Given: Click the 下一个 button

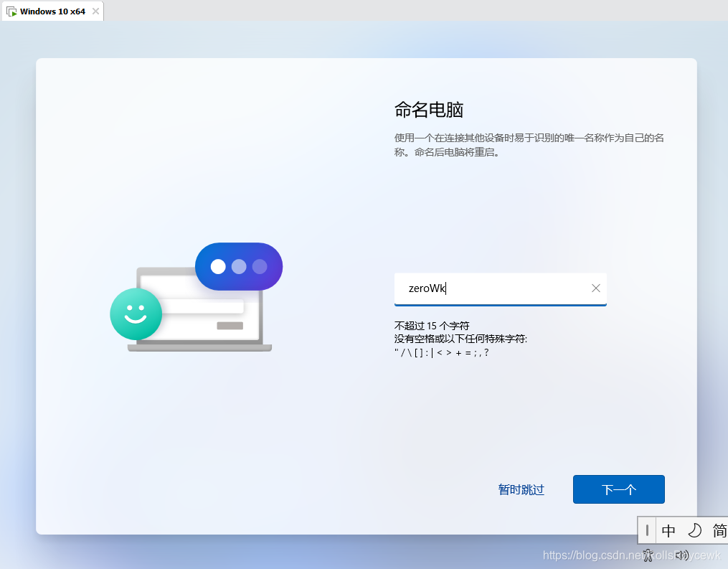Looking at the screenshot, I should click(x=618, y=489).
